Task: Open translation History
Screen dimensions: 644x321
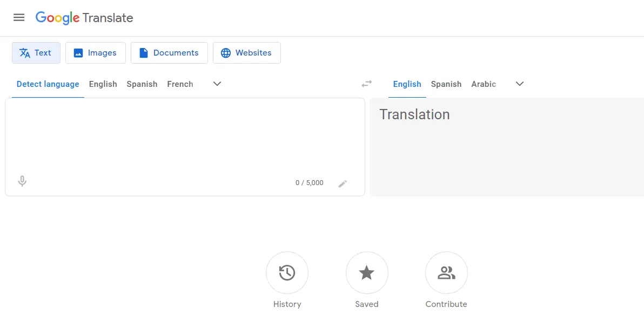Action: pyautogui.click(x=287, y=273)
